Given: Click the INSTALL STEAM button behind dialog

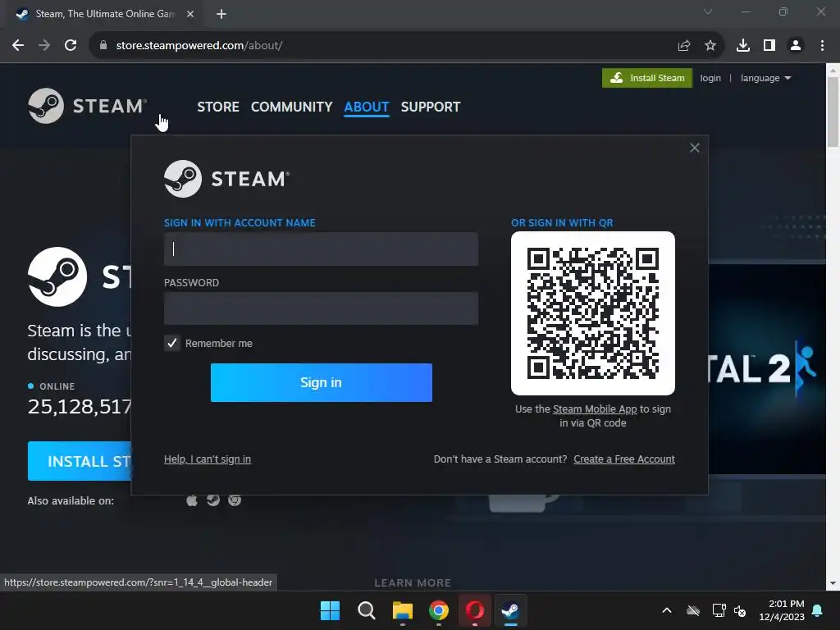Looking at the screenshot, I should (80, 461).
